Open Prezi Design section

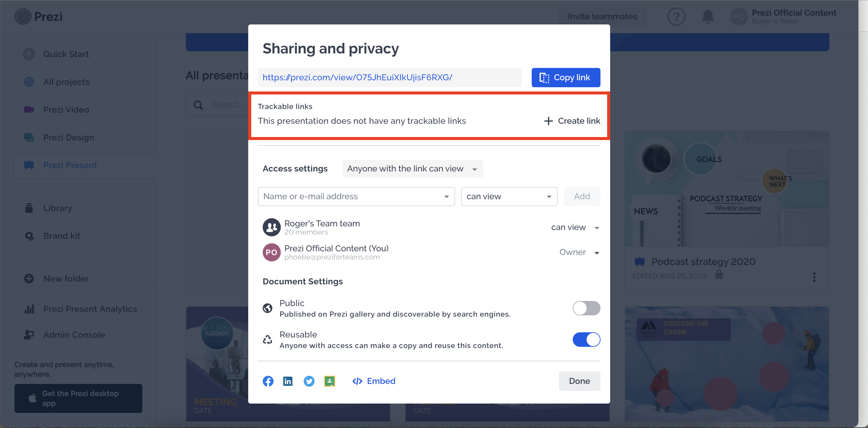(x=69, y=137)
